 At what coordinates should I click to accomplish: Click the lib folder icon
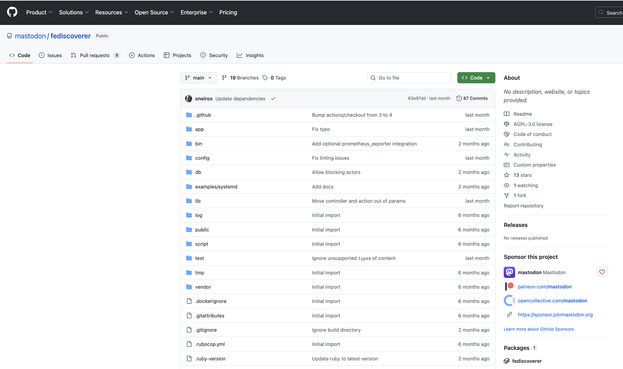click(x=189, y=201)
